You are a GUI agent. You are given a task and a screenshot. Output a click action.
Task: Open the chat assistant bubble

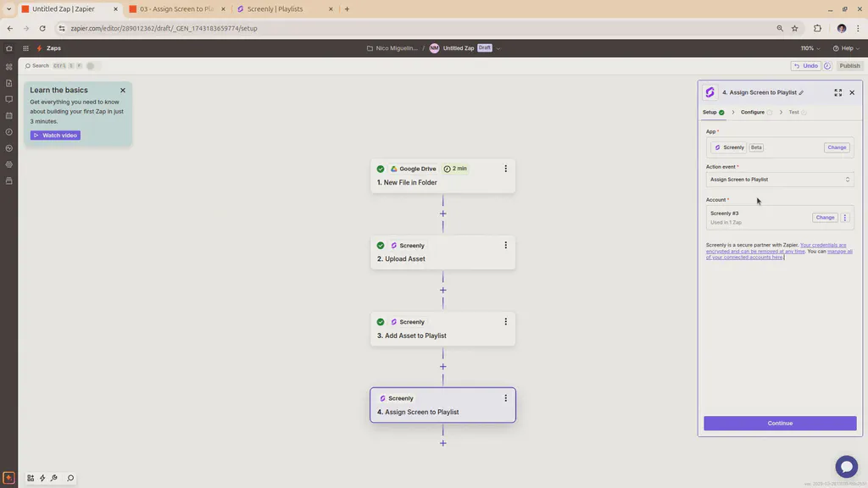[846, 466]
